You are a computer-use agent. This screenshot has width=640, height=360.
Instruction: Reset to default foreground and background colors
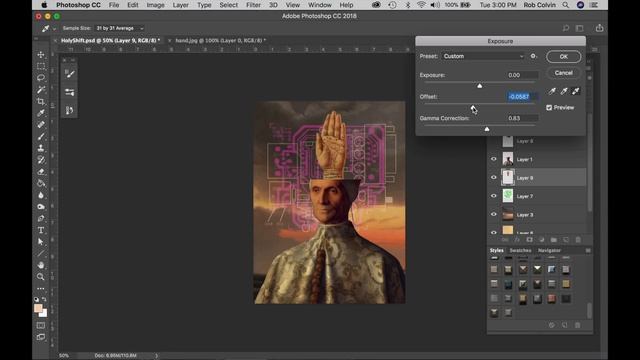click(x=36, y=299)
